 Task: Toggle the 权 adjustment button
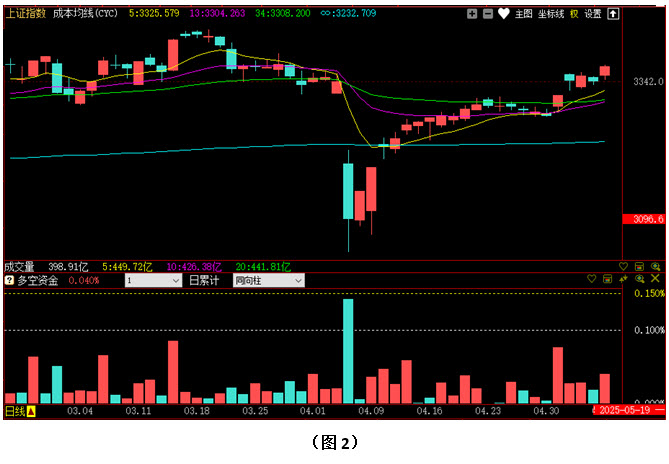(574, 14)
